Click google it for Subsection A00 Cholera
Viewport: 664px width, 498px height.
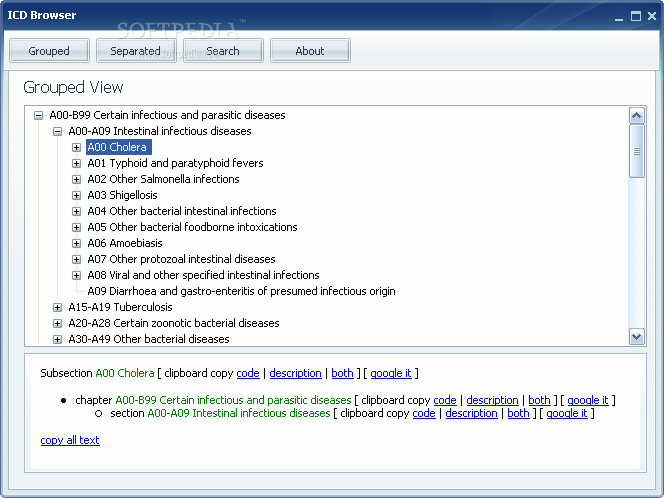[x=391, y=373]
